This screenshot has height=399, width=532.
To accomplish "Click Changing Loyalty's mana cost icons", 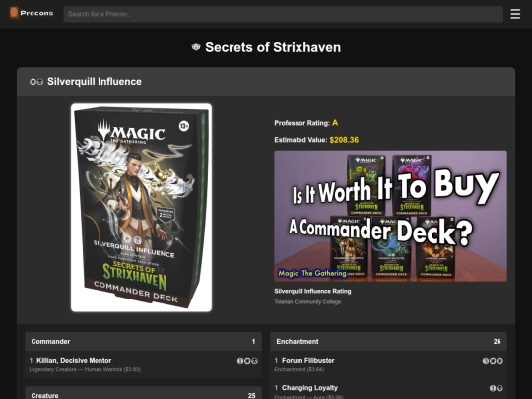I will [x=496, y=388].
